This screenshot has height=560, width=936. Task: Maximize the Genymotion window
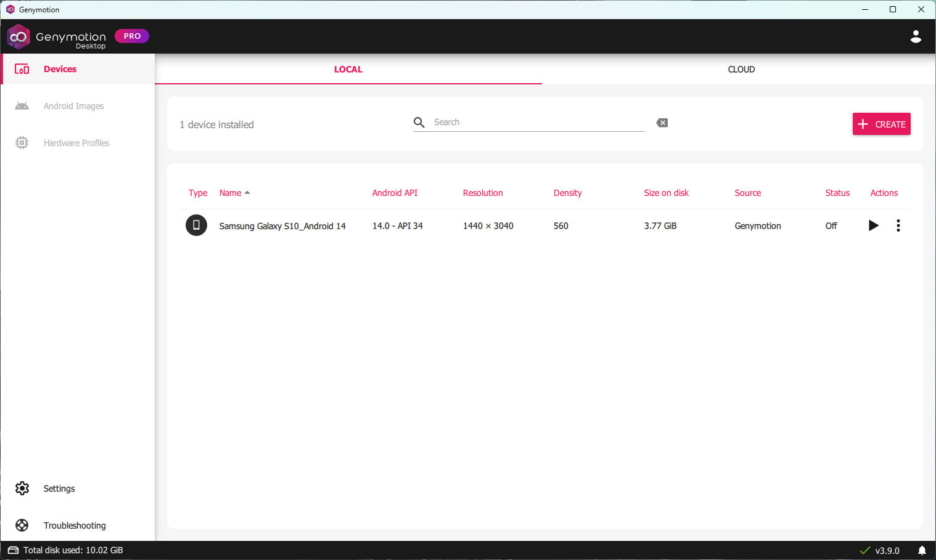click(893, 9)
